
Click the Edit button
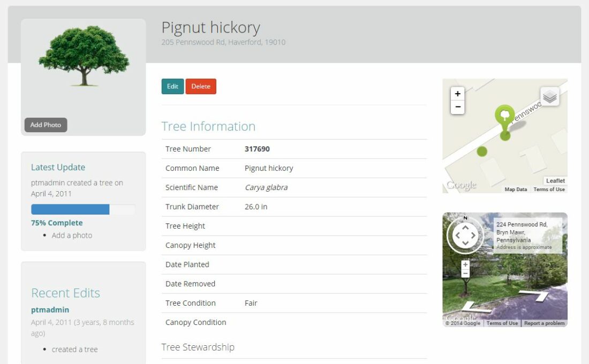point(172,86)
